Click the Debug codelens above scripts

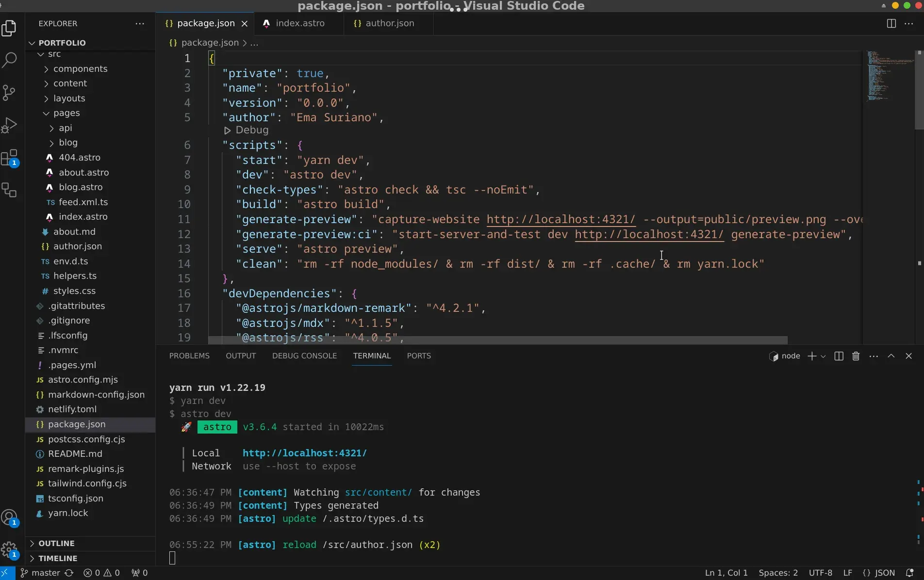pyautogui.click(x=247, y=130)
